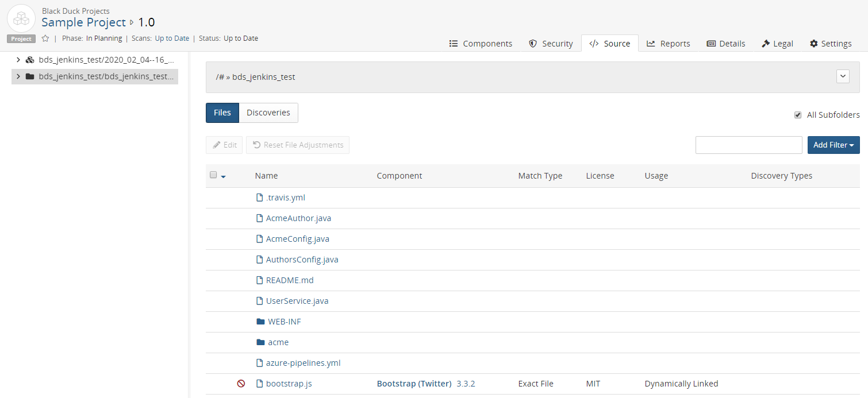This screenshot has height=398, width=868.
Task: Switch to the Components tab
Action: (481, 44)
